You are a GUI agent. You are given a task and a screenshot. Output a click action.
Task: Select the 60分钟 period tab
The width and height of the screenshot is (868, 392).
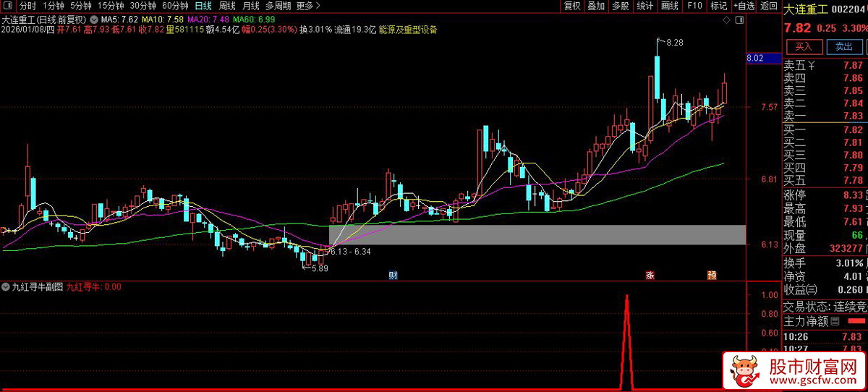[x=176, y=6]
